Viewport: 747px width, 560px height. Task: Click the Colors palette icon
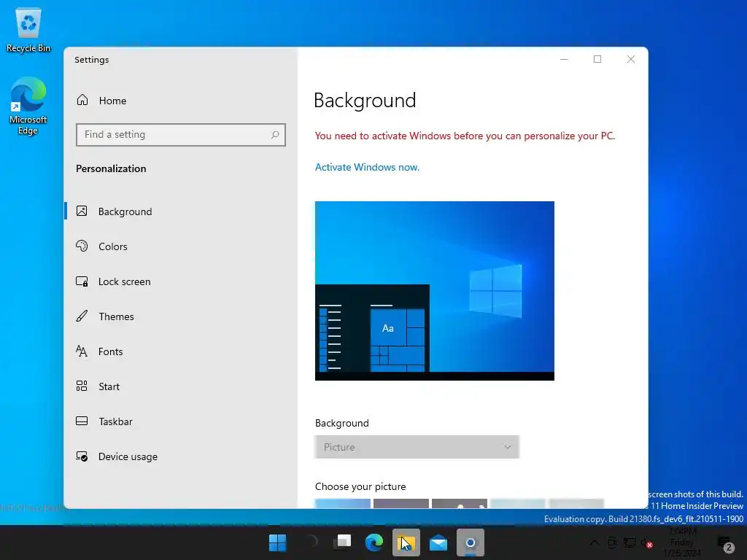point(82,246)
